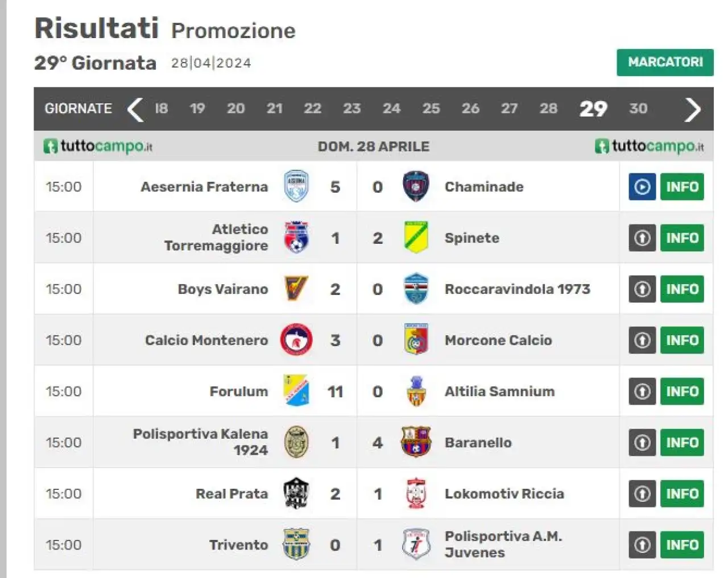Open the Chaminade team crest
This screenshot has width=728, height=578.
point(416,186)
